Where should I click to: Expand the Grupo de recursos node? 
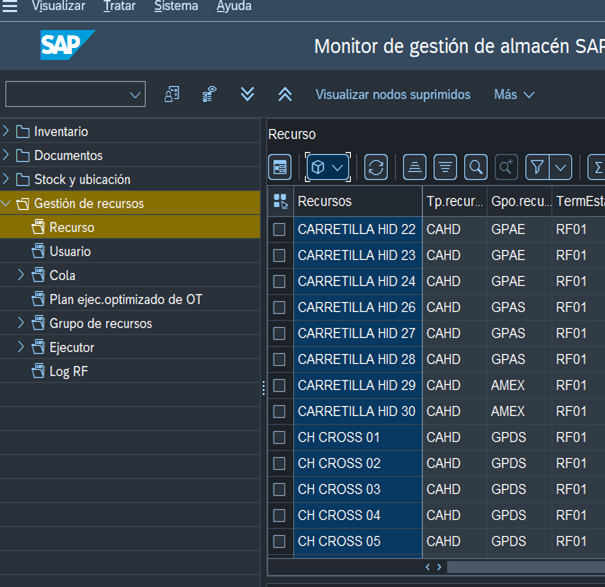click(22, 323)
